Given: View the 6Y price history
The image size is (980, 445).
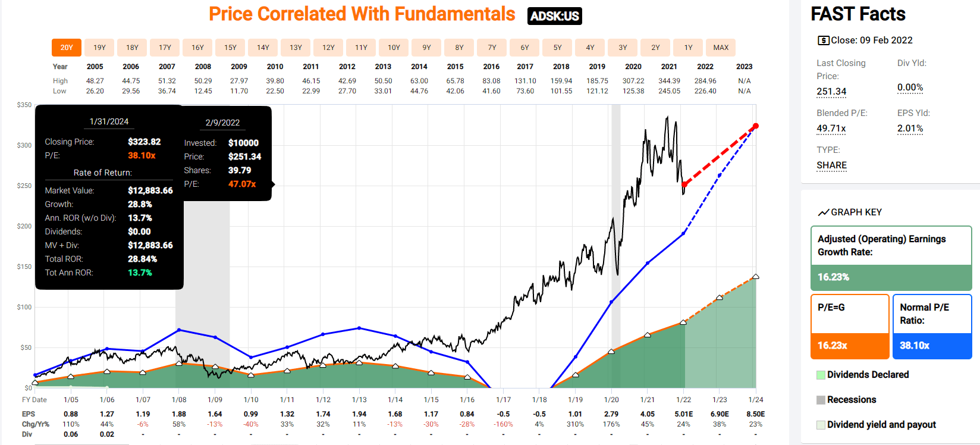Looking at the screenshot, I should pos(524,48).
